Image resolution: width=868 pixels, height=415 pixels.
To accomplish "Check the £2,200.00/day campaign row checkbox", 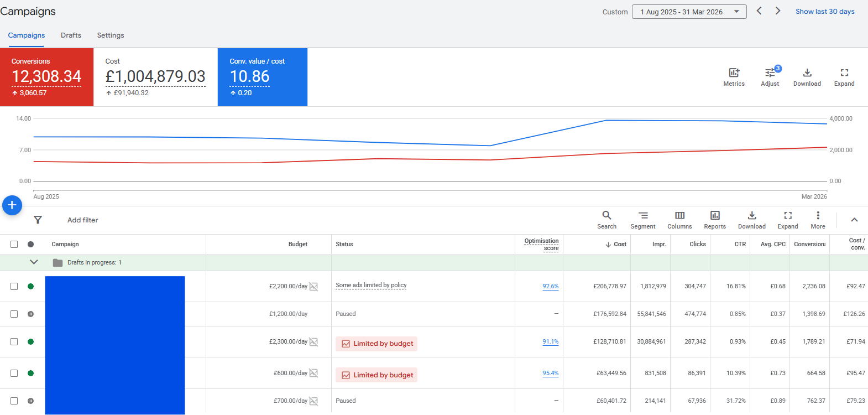I will coord(14,286).
